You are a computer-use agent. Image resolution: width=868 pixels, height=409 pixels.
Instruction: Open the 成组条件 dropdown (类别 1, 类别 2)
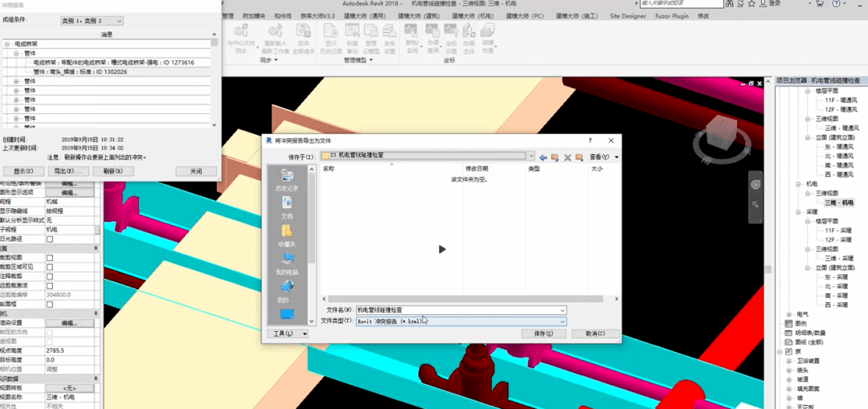point(92,21)
